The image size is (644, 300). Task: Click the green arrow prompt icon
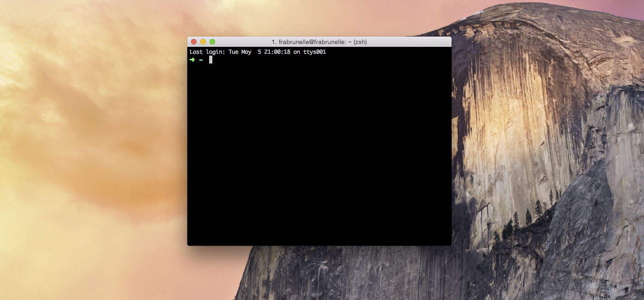193,59
